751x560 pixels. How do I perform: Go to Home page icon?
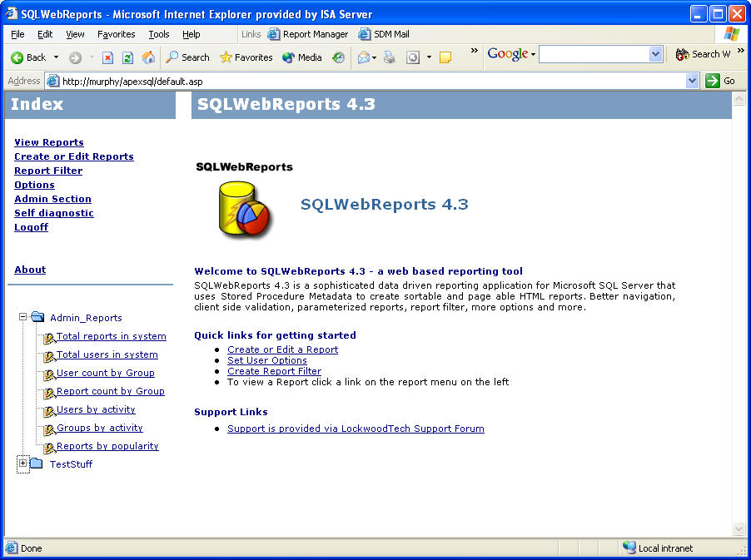[148, 57]
